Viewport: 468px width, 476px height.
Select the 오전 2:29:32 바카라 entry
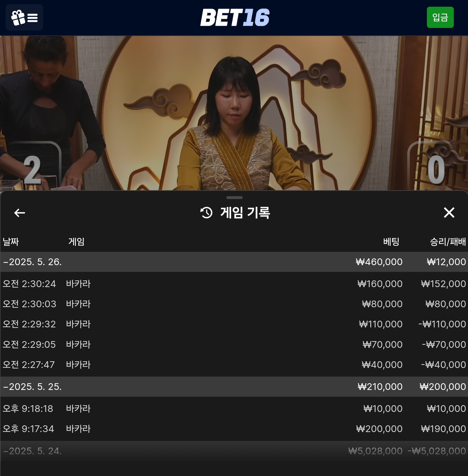click(x=234, y=324)
